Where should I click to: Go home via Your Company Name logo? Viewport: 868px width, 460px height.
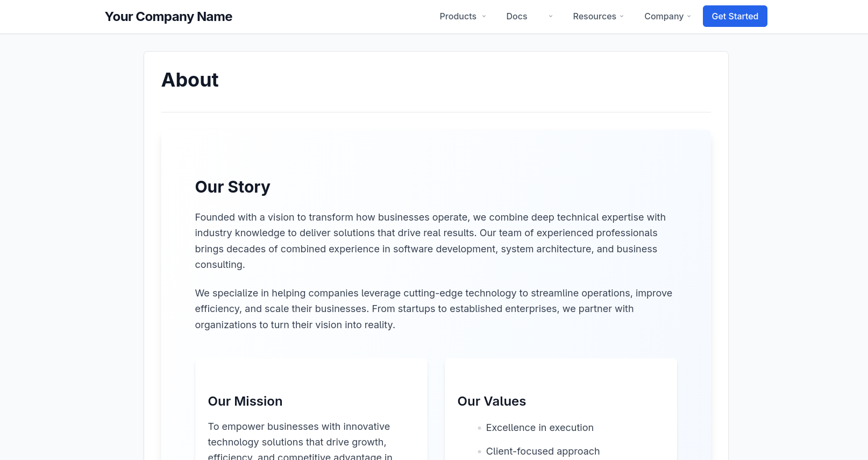pyautogui.click(x=168, y=17)
